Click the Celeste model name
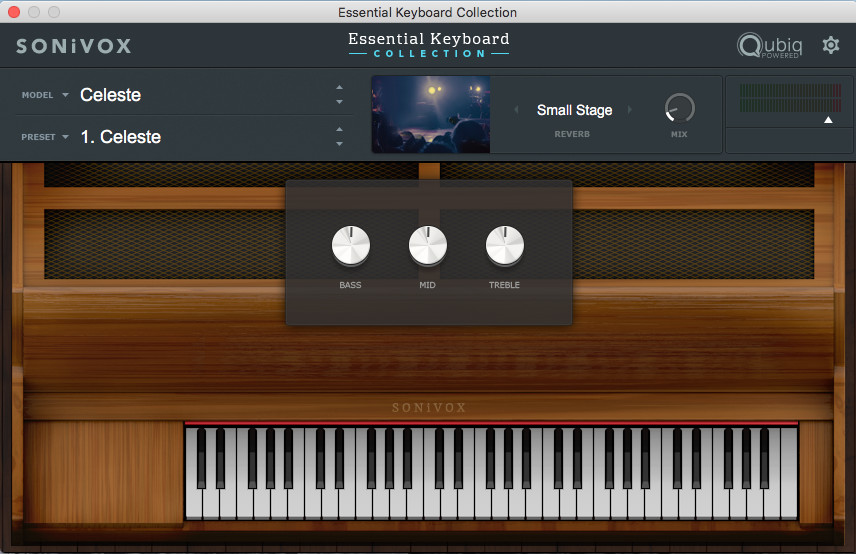 click(x=110, y=95)
